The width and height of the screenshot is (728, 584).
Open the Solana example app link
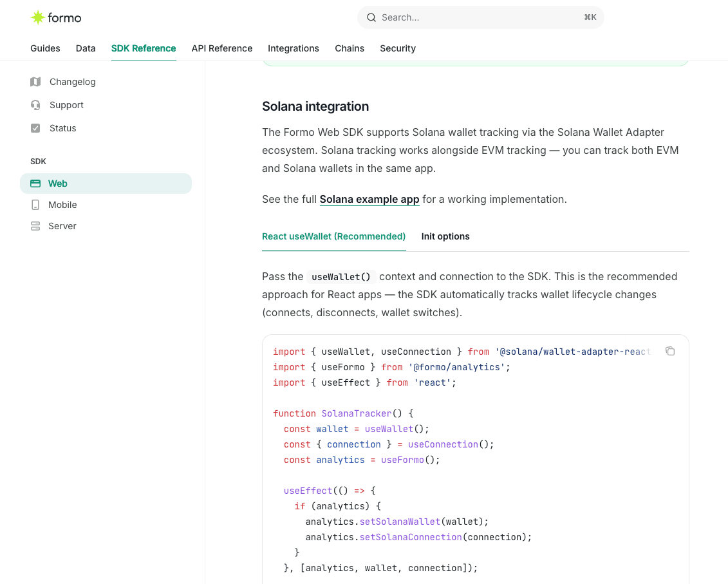tap(369, 200)
